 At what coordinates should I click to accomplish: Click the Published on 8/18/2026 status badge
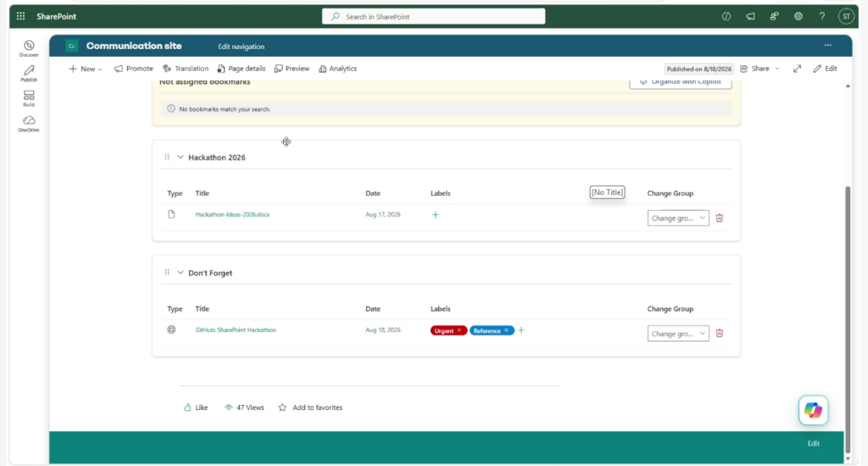coord(698,69)
